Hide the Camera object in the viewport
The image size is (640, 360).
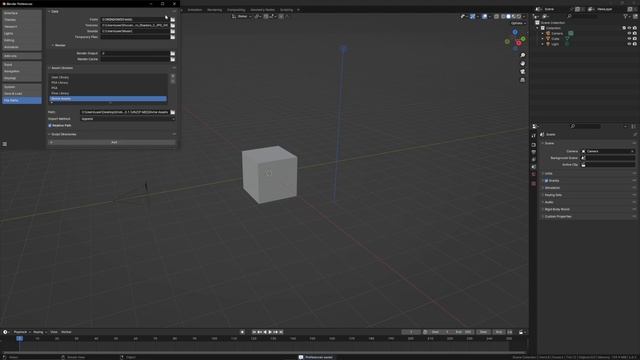(629, 33)
